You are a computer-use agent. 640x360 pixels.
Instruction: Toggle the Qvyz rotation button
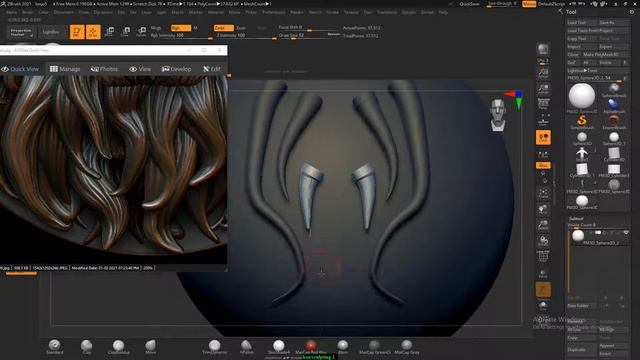click(543, 165)
